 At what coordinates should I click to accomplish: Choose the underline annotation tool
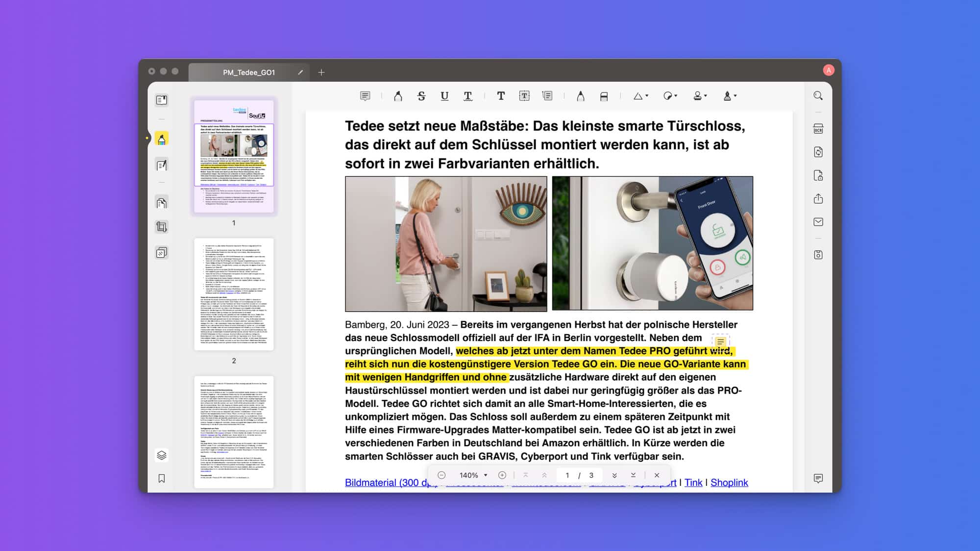444,96
